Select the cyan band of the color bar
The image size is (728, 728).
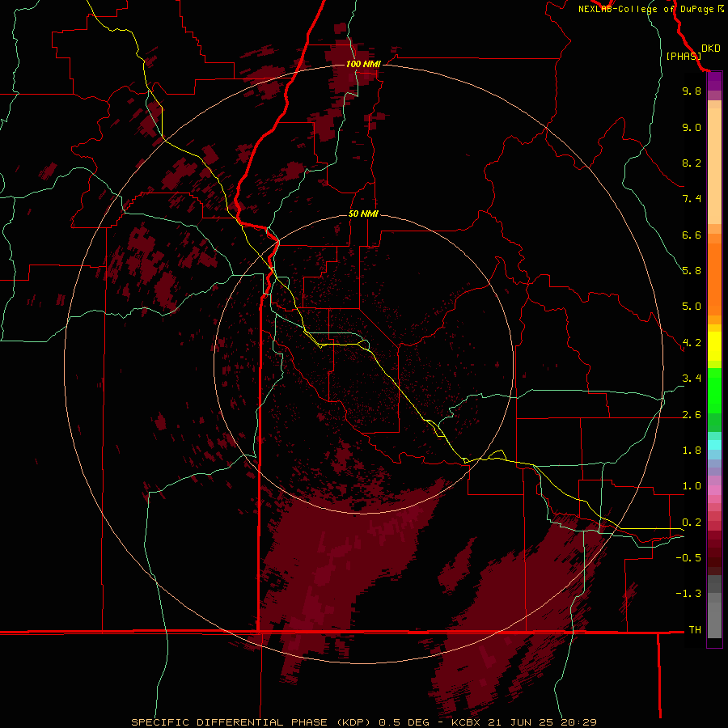(714, 445)
